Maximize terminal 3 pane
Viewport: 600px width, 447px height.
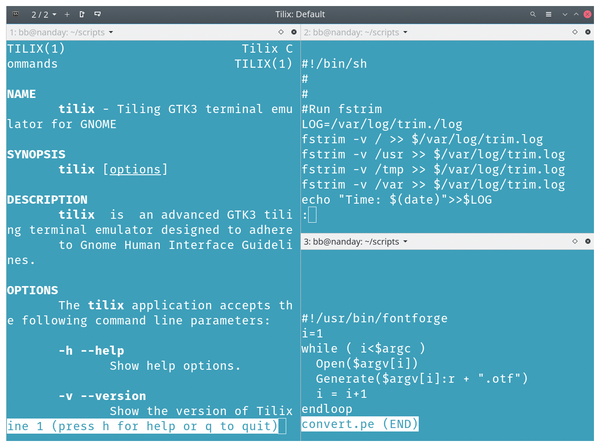pos(575,241)
